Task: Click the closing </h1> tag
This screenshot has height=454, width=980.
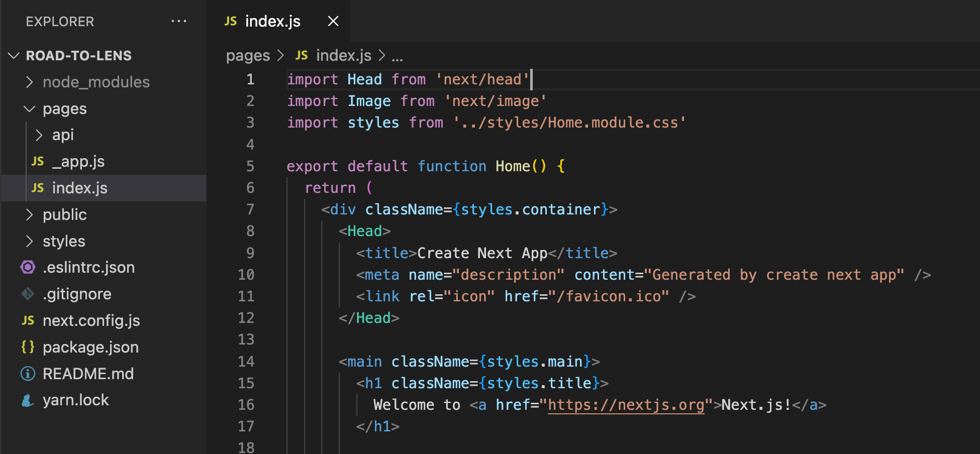Action: [x=378, y=426]
